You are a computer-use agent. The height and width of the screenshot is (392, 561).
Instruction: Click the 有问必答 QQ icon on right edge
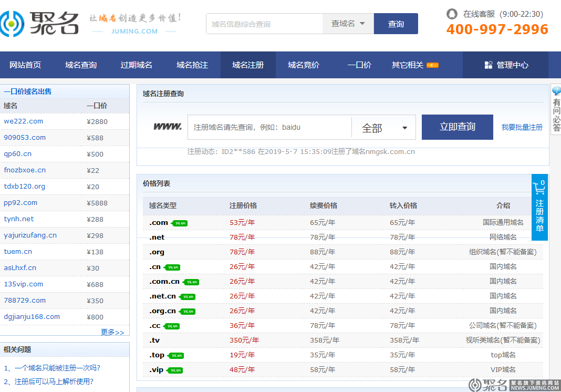556,90
